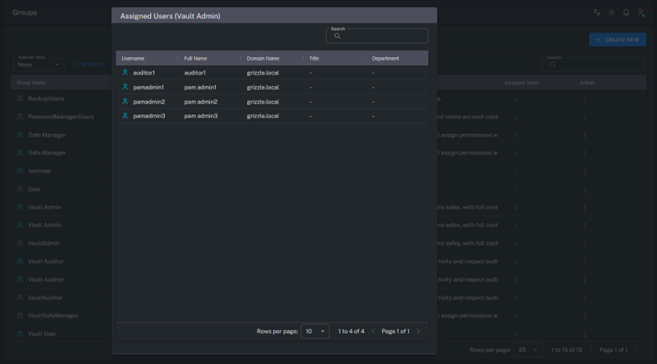This screenshot has width=657, height=364.
Task: Sort by the Full Name column header
Action: pyautogui.click(x=195, y=58)
